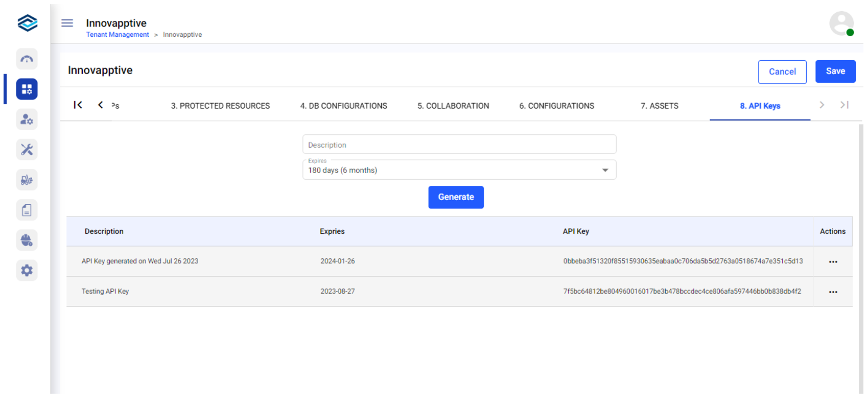
Task: Click the Generate button
Action: pos(456,197)
